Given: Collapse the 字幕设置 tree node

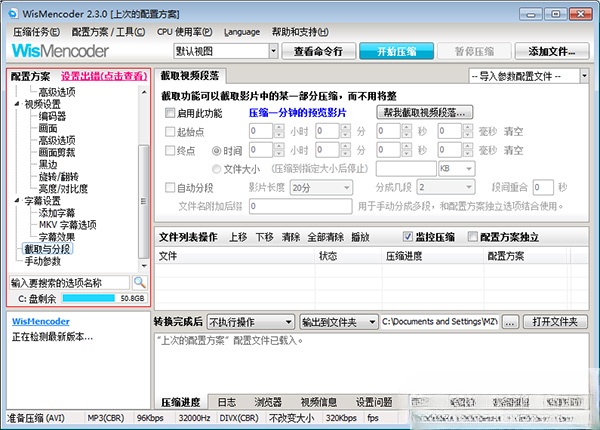Looking at the screenshot, I should [x=17, y=200].
